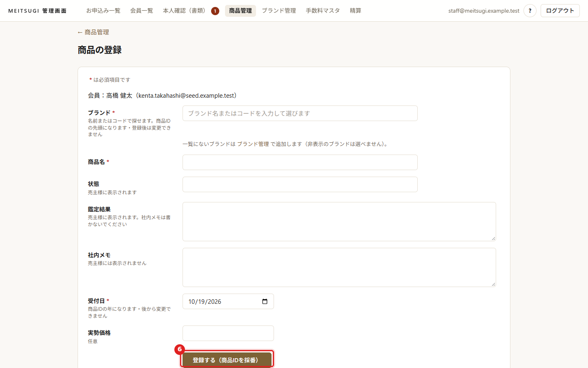Click the staff@meitsugi.example.test account text
This screenshot has height=368, width=588.
(x=484, y=11)
